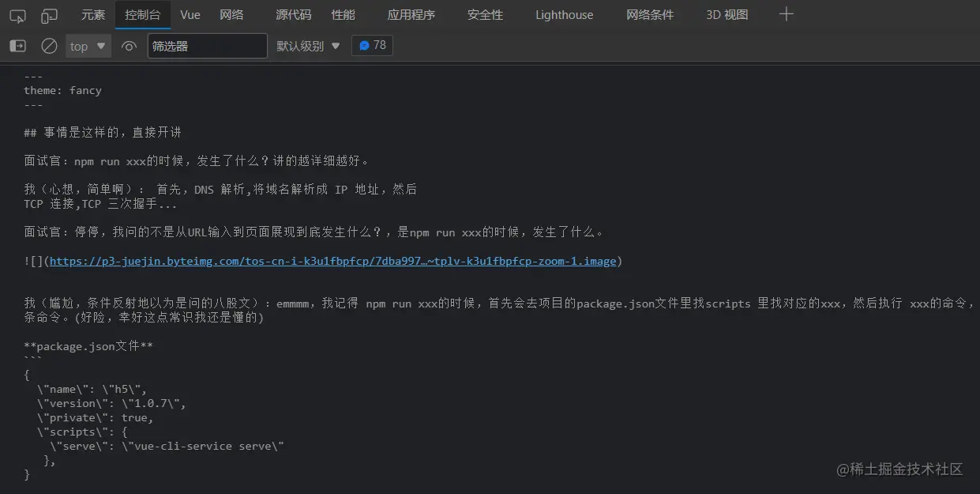Show the console sidebar panel
The image size is (980, 494).
(x=17, y=46)
